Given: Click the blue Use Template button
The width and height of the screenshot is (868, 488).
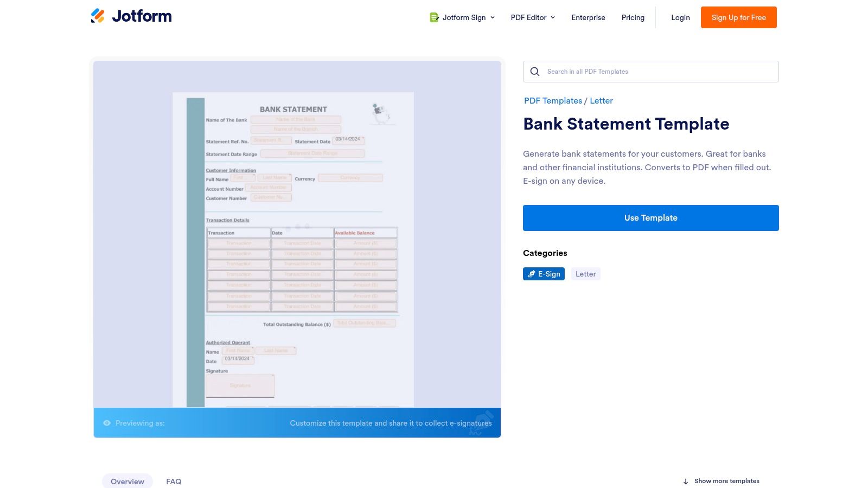Looking at the screenshot, I should pyautogui.click(x=651, y=218).
